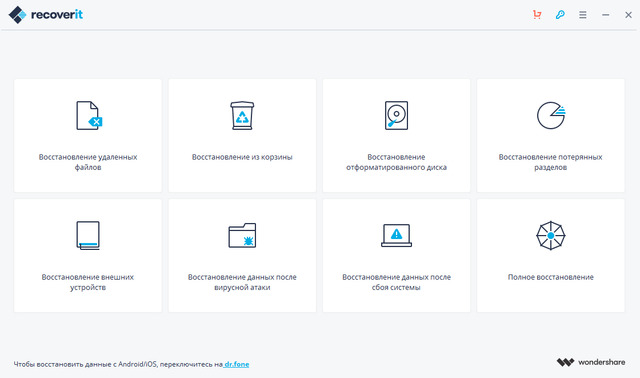The height and width of the screenshot is (378, 640).
Task: Open the key registration icon
Action: click(x=560, y=15)
